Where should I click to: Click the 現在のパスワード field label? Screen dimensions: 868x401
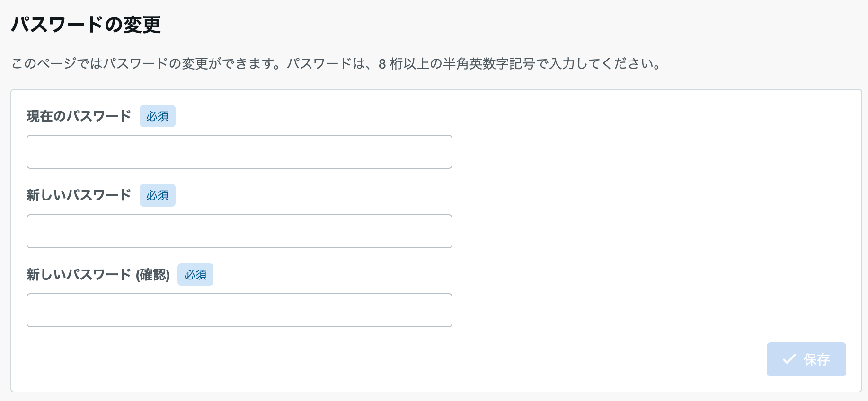coord(79,116)
